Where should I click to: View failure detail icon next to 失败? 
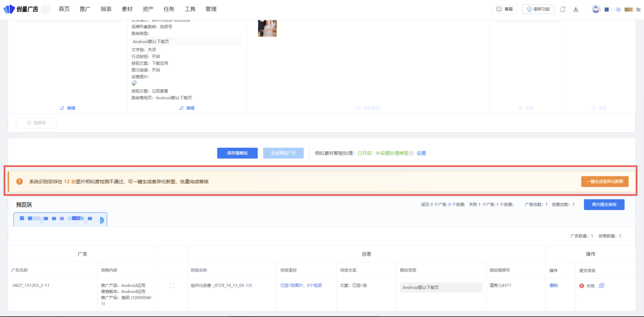coord(601,286)
